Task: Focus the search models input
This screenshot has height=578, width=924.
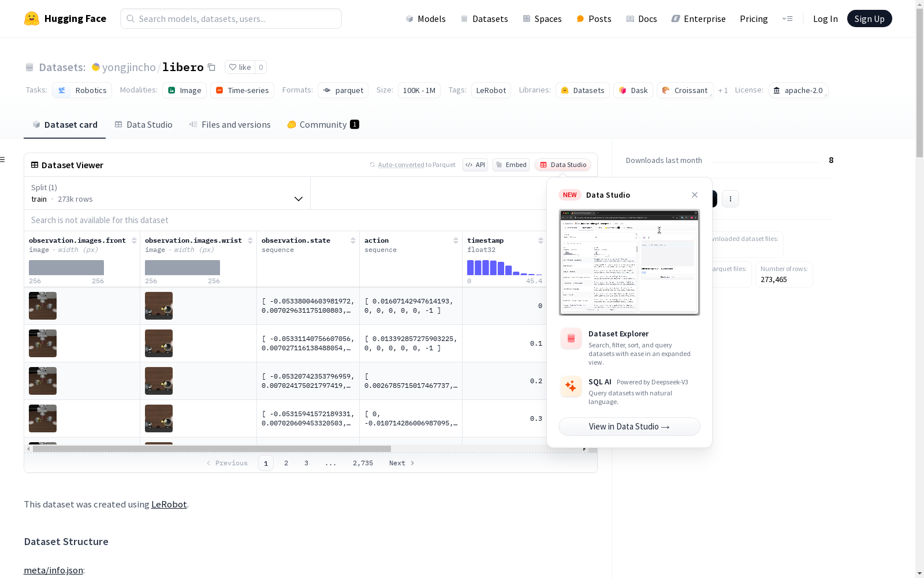Action: click(x=231, y=18)
